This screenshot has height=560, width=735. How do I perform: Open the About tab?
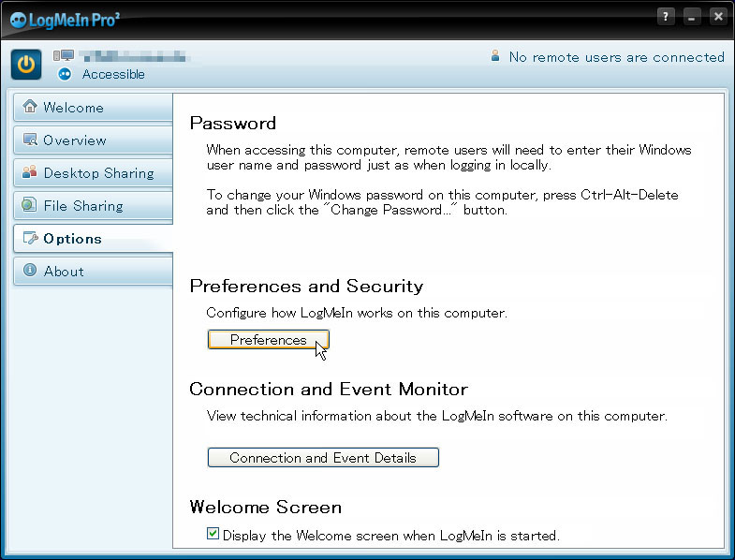pyautogui.click(x=94, y=272)
